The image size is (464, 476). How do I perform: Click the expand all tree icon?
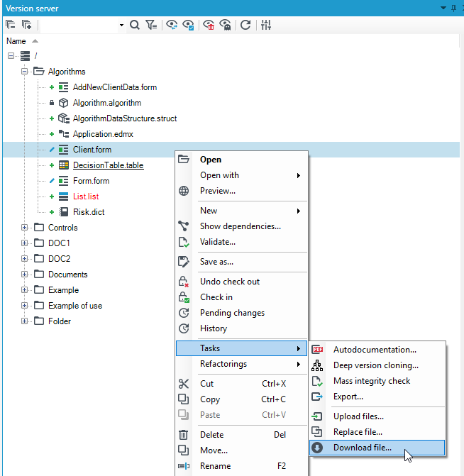point(27,25)
